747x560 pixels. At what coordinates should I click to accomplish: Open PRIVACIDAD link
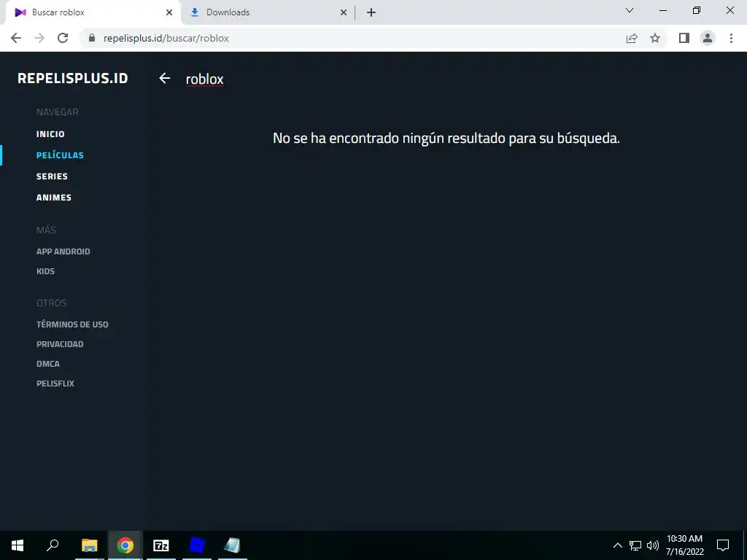tap(60, 344)
